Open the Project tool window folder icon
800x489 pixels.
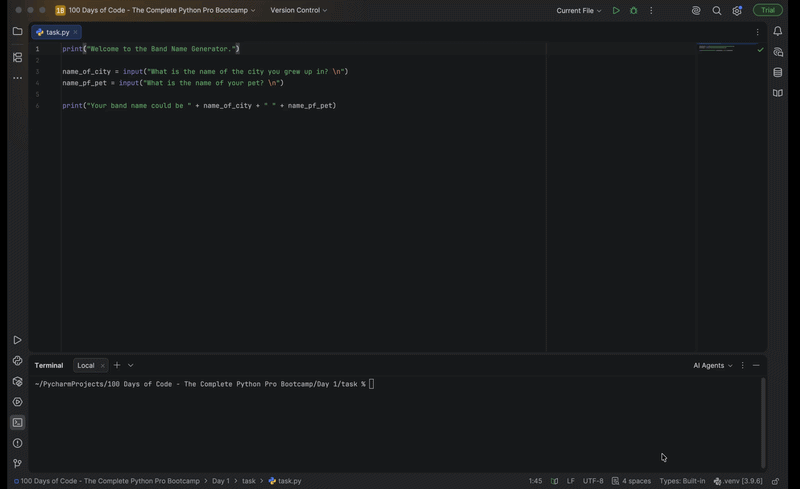(x=17, y=31)
